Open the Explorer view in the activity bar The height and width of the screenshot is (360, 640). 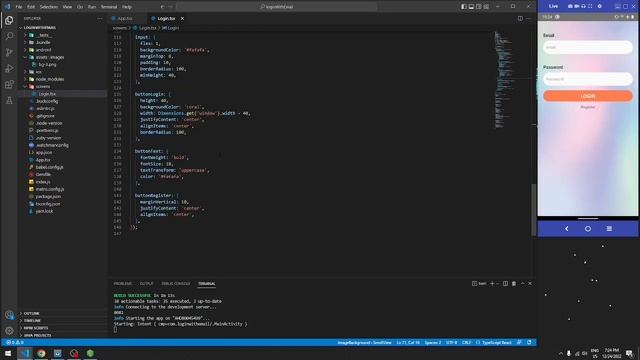coord(9,20)
